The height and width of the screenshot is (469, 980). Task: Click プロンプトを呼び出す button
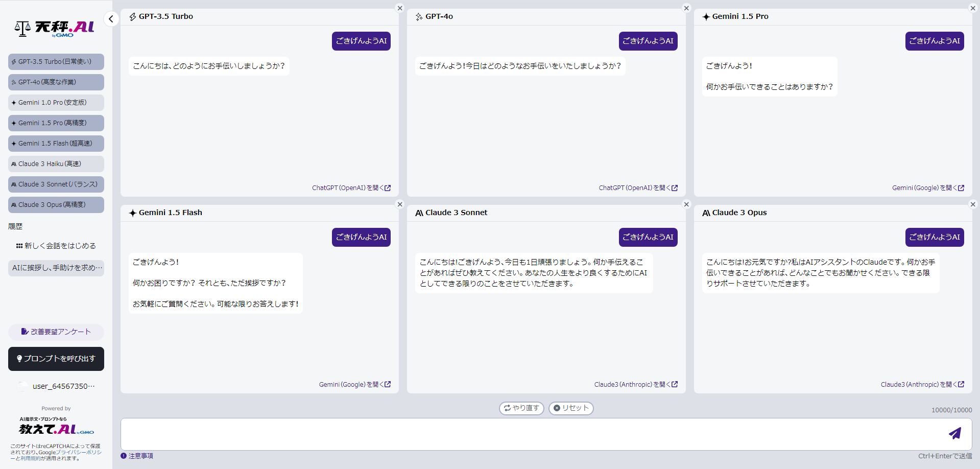[56, 359]
